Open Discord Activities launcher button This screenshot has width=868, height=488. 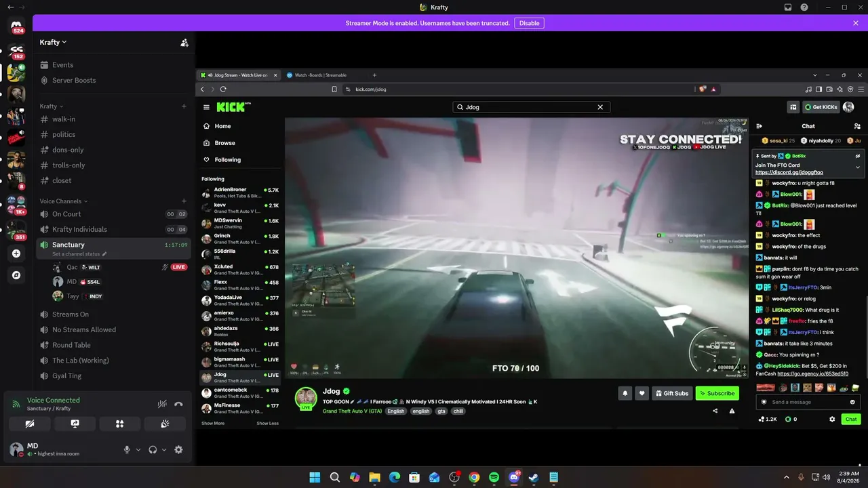(119, 424)
